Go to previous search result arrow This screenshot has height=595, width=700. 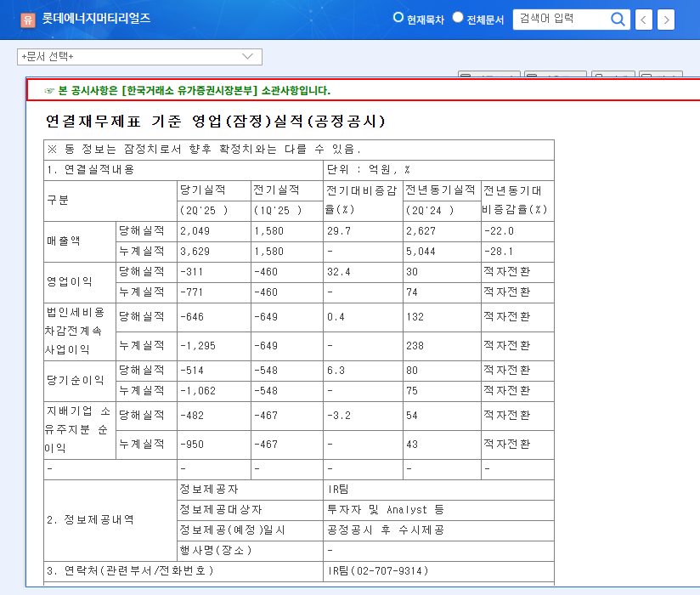645,20
